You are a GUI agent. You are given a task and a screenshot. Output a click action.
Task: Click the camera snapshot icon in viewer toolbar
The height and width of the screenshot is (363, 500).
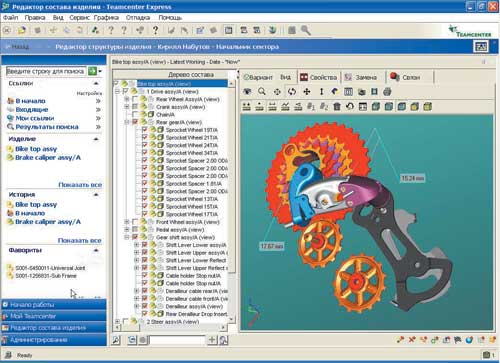pos(362,92)
